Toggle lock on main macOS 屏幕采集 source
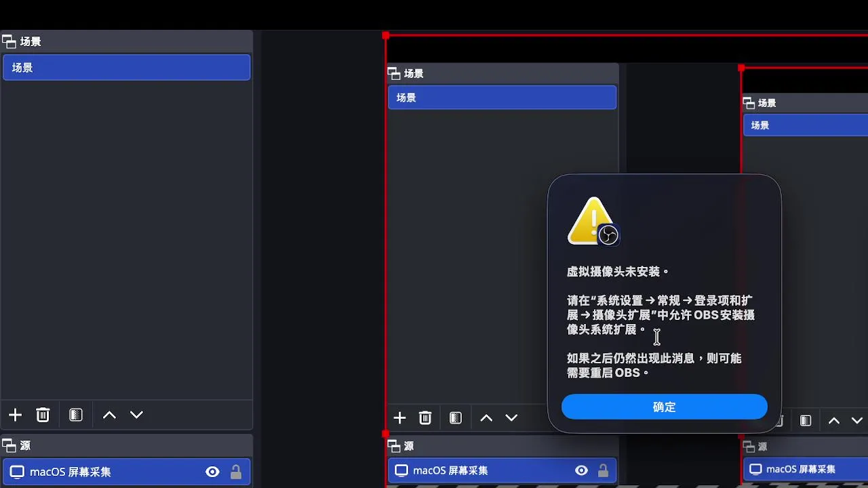Image resolution: width=868 pixels, height=488 pixels. click(x=236, y=472)
